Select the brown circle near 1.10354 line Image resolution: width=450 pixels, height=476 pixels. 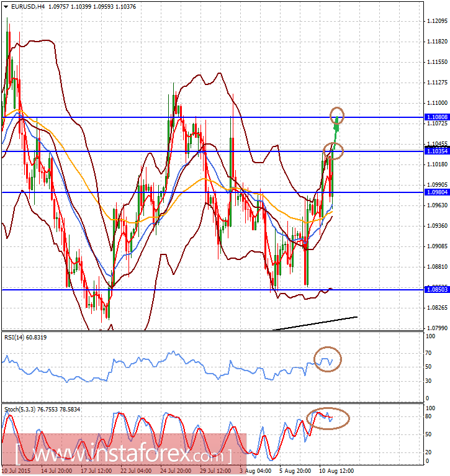(333, 150)
